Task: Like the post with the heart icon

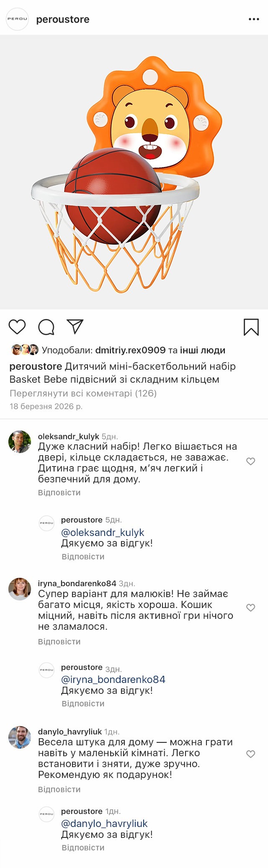Action: [17, 327]
